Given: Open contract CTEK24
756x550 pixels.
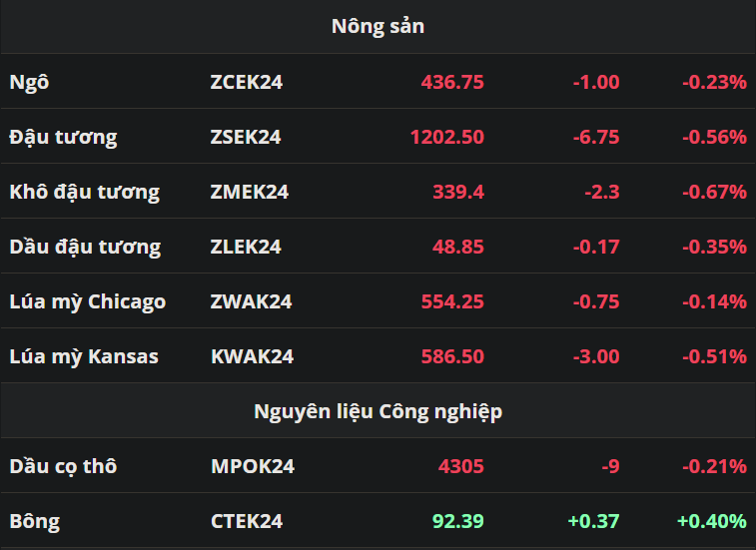Looking at the screenshot, I should click(x=247, y=522).
